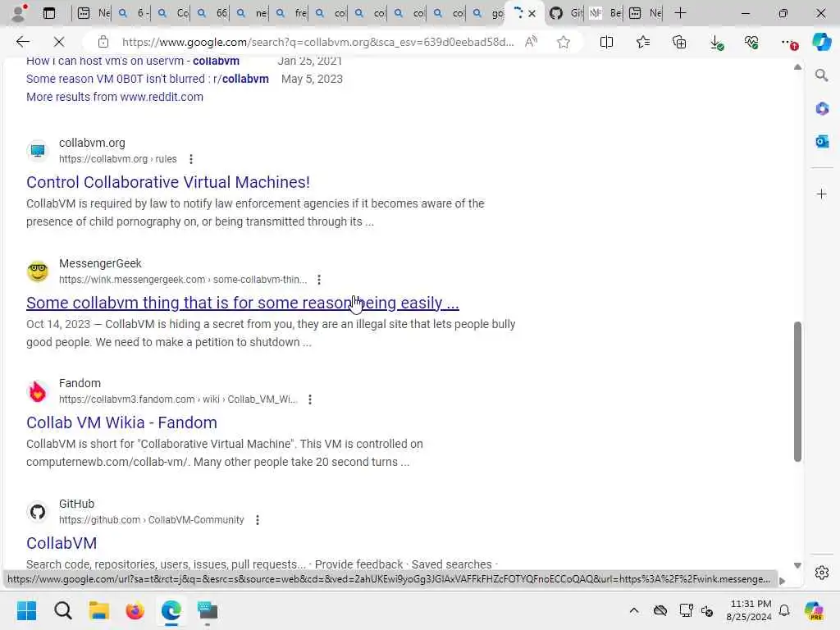Screen dimensions: 840x630
Task: Launch Firefox from the taskbar
Action: pyautogui.click(x=135, y=610)
